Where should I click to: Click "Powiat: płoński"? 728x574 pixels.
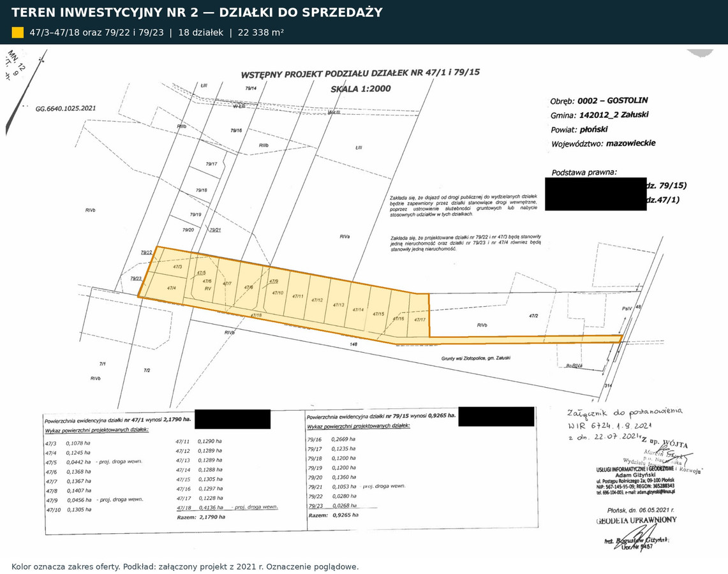pos(579,129)
